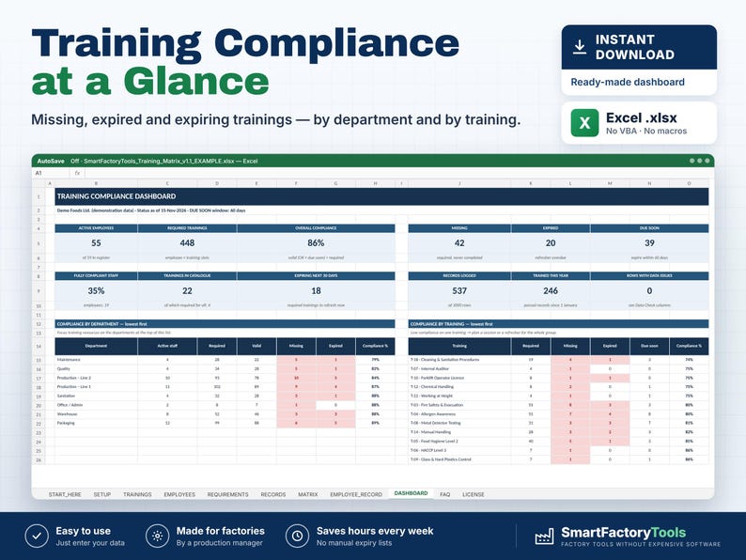Select the Fire Safety & Evacuation training cell
The image size is (746, 560).
(x=459, y=405)
